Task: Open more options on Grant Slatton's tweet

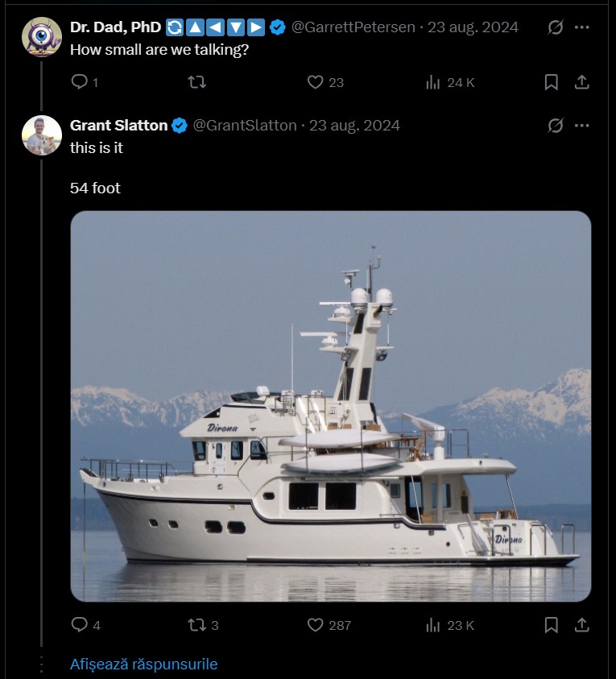Action: [582, 126]
